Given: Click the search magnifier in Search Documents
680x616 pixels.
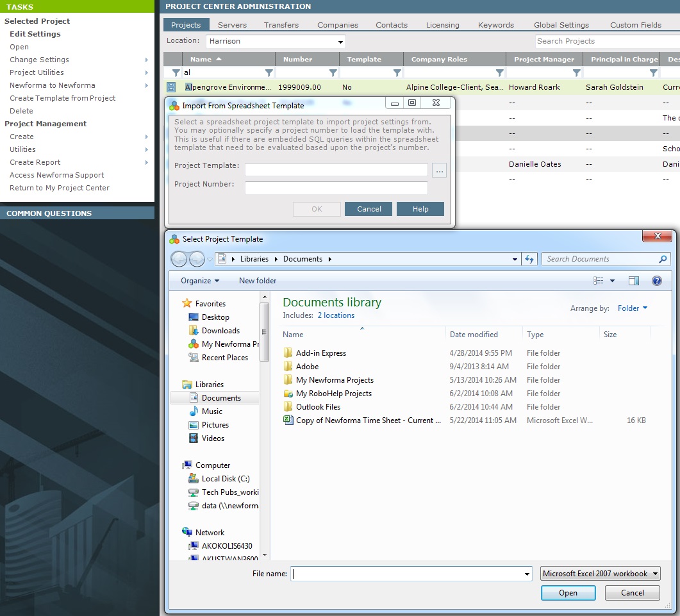Looking at the screenshot, I should (x=663, y=259).
